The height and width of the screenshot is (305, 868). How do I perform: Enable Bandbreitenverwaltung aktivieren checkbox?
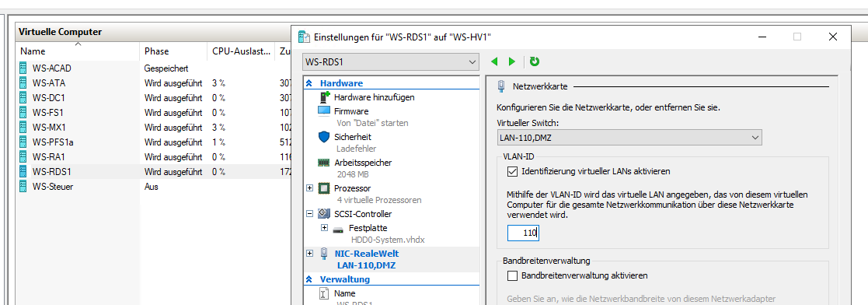pos(512,275)
